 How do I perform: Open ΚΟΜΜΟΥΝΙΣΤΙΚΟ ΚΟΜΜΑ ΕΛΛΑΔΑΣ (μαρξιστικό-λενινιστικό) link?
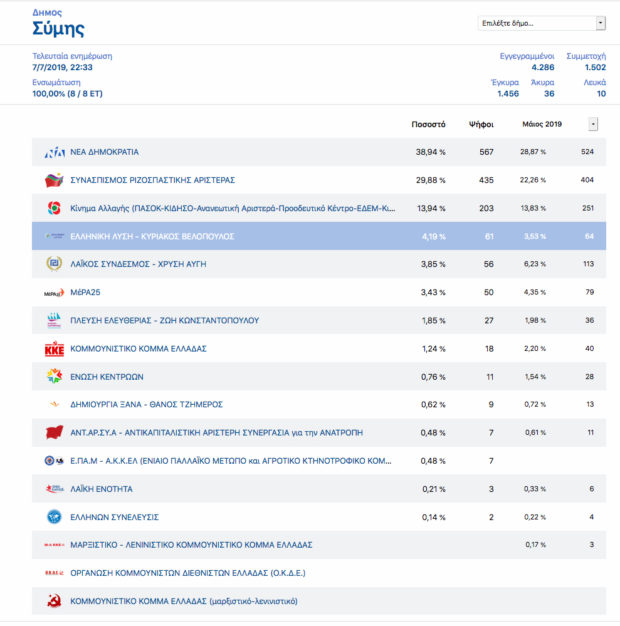click(x=184, y=601)
